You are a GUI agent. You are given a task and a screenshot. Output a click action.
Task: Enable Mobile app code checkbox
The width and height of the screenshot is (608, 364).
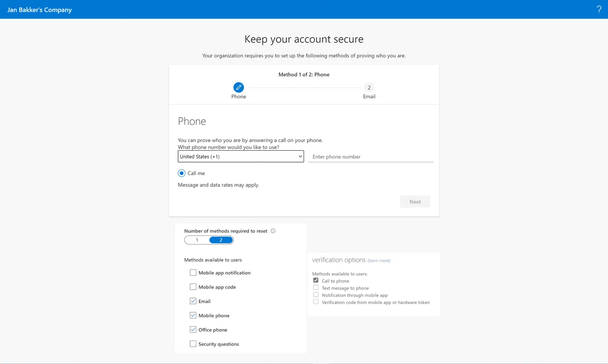tap(193, 287)
